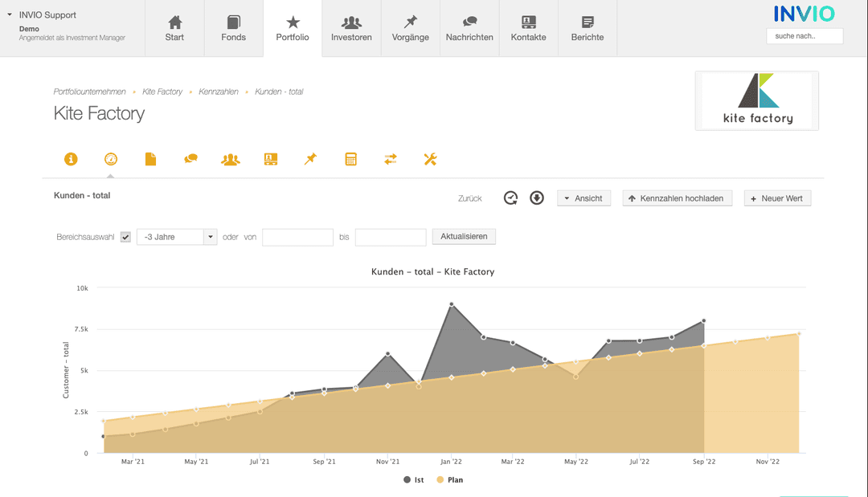Click the orange pin icon

tap(310, 159)
